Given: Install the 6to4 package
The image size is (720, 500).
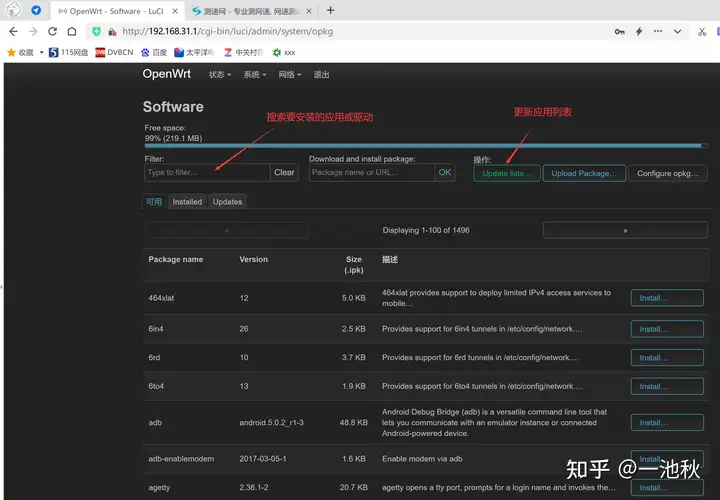Looking at the screenshot, I should tap(667, 386).
